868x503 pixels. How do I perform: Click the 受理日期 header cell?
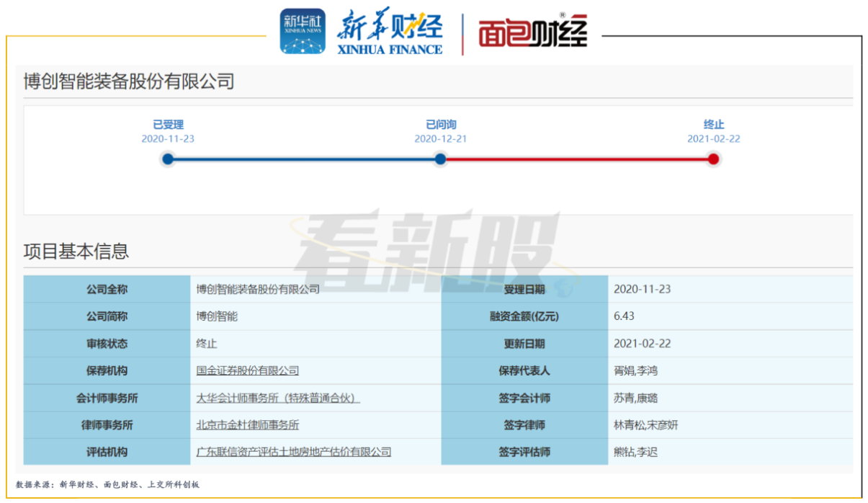524,289
